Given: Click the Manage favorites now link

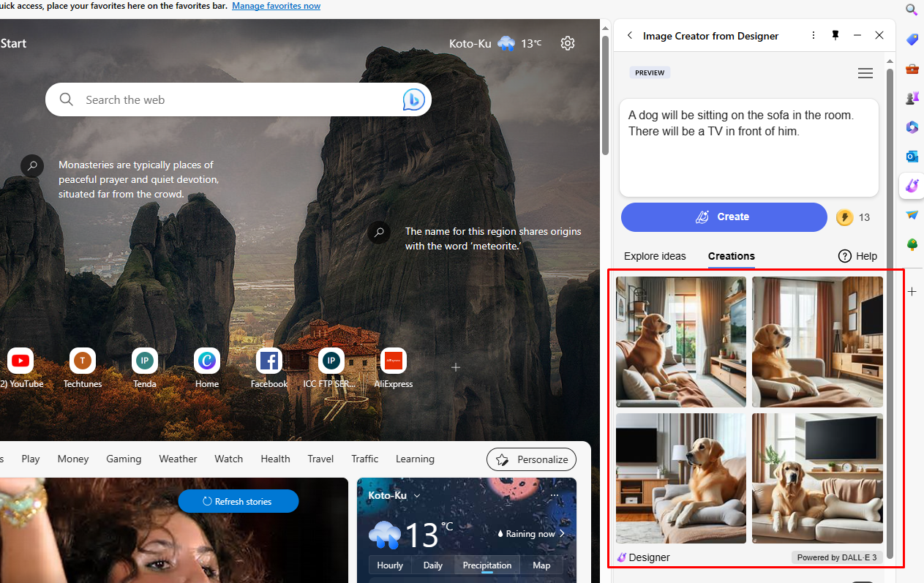Looking at the screenshot, I should (276, 6).
